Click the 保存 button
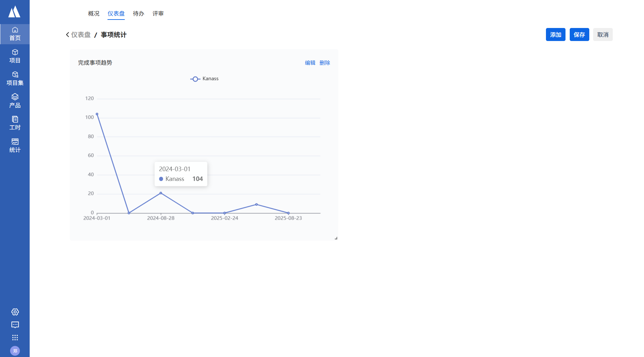 click(x=579, y=34)
